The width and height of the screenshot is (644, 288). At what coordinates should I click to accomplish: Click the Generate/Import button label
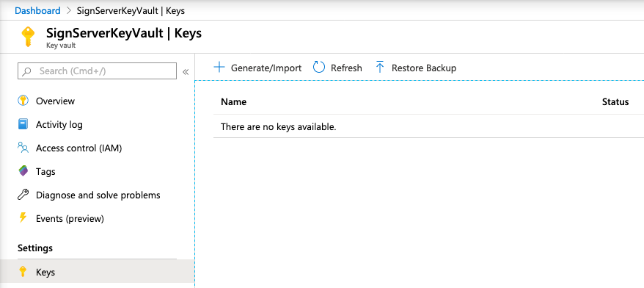click(266, 68)
